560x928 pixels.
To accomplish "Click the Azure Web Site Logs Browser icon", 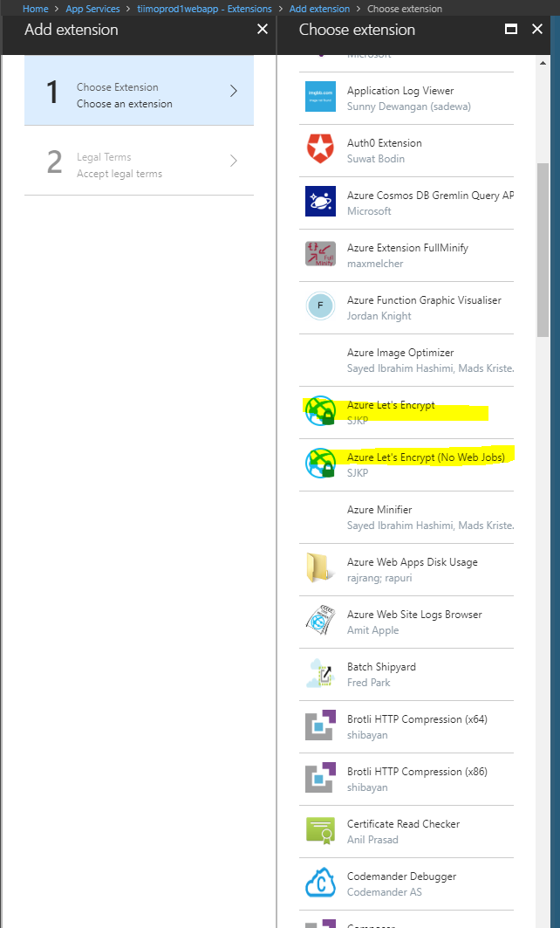I will (x=320, y=621).
